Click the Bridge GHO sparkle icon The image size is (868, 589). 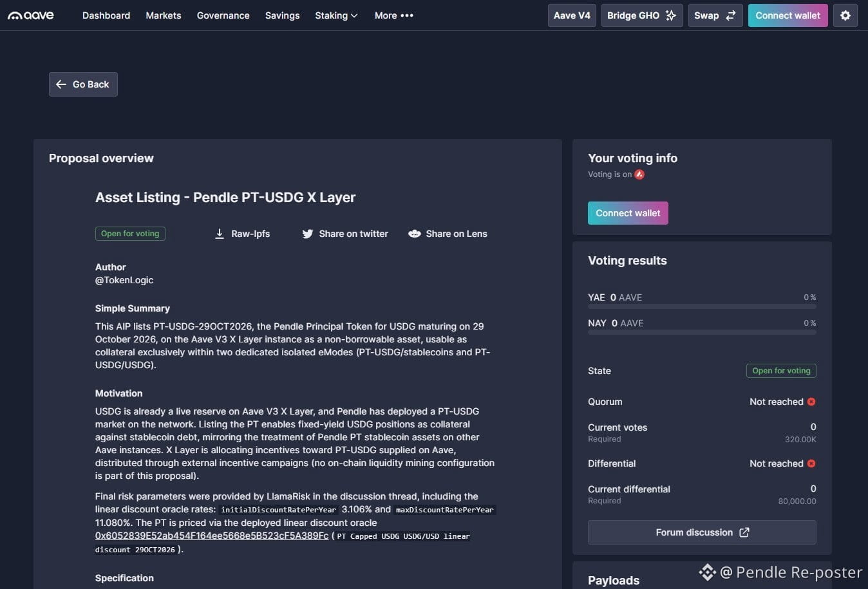click(x=671, y=15)
